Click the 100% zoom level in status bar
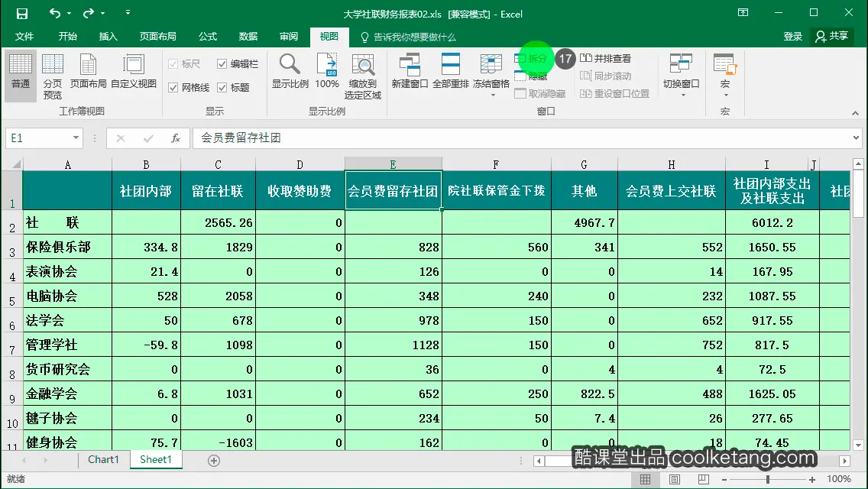 pyautogui.click(x=839, y=479)
